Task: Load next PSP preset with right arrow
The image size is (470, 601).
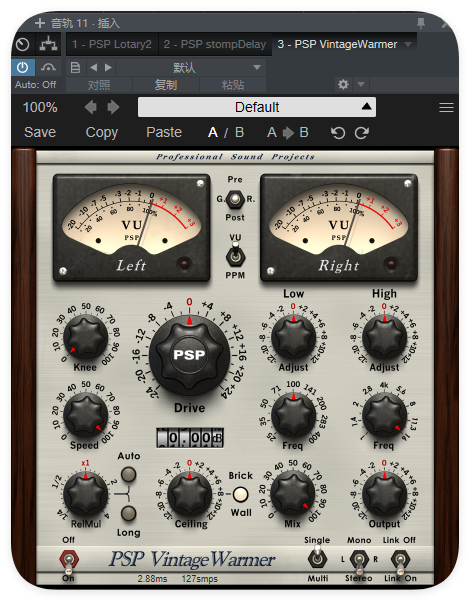Action: [113, 107]
